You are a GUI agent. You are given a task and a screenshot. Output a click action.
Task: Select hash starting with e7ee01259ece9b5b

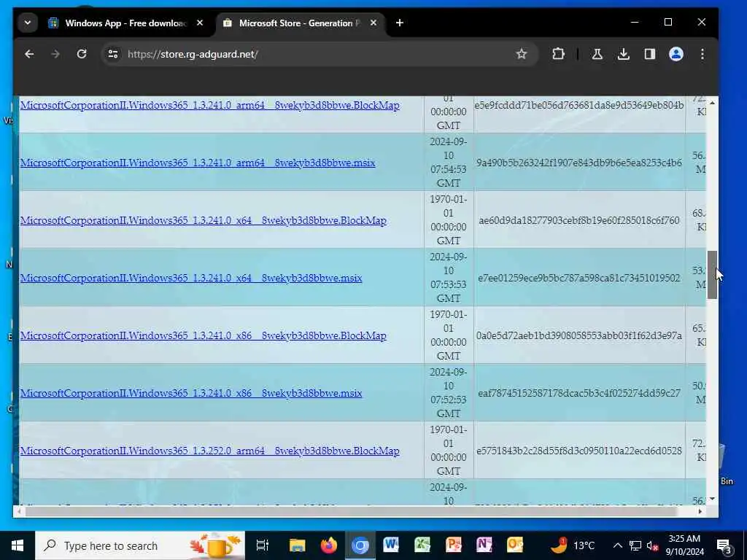pos(578,278)
